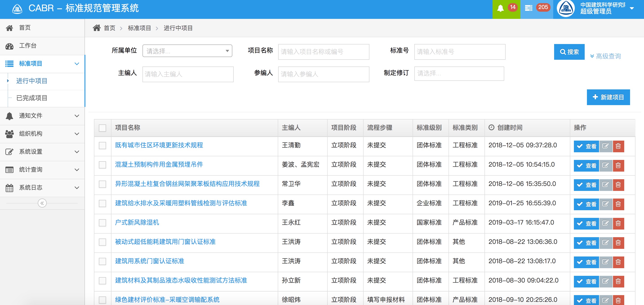Delete the 被动式超低能耗建筑用门窗认证标准 row
Viewport: 644px width, 305px height.
click(x=618, y=243)
